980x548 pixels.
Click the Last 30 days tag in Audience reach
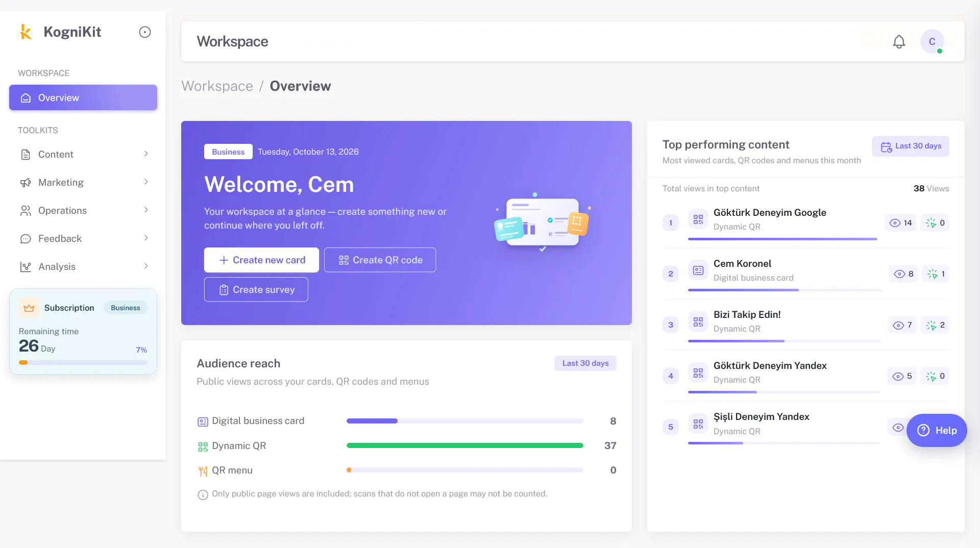click(x=585, y=363)
